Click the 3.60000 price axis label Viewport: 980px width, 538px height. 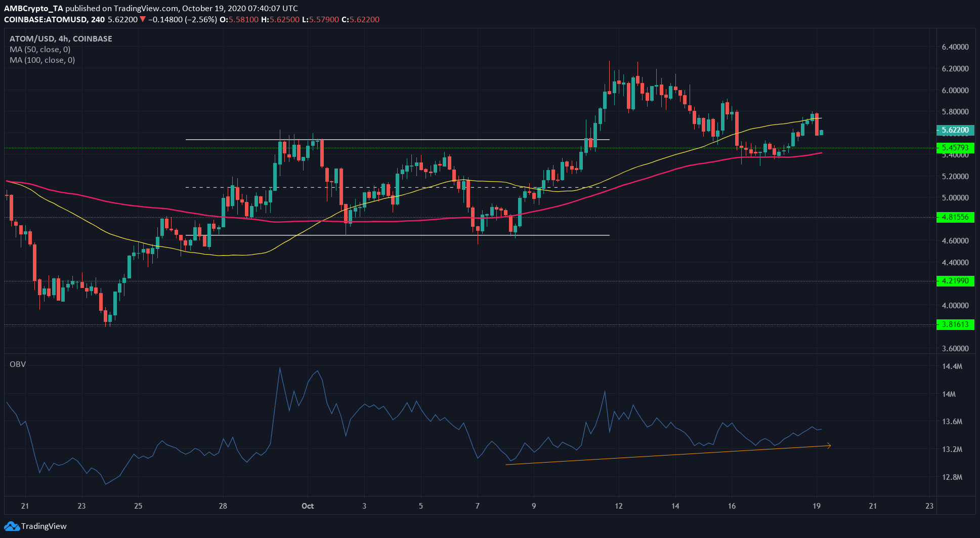(x=955, y=349)
